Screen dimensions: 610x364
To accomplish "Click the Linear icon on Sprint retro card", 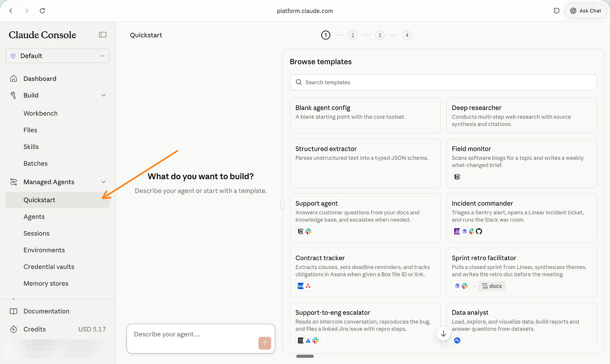I will tap(457, 286).
